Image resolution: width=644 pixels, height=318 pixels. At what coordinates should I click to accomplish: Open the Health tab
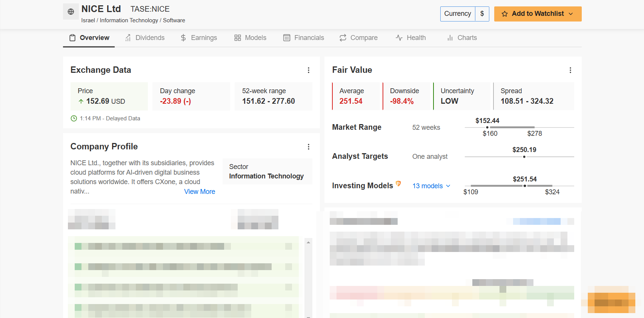(411, 38)
